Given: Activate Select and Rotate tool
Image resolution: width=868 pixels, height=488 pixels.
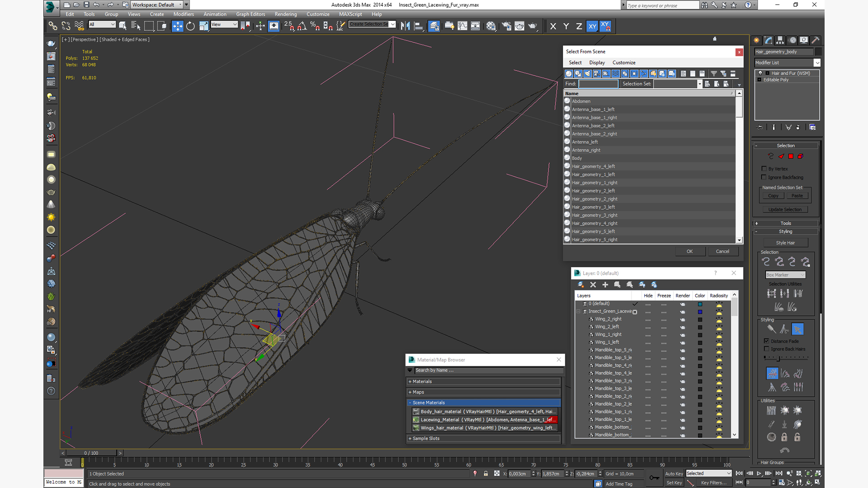Looking at the screenshot, I should click(190, 26).
